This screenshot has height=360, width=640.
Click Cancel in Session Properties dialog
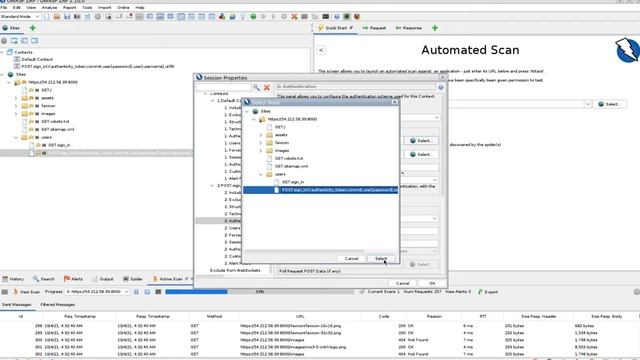[x=402, y=283]
